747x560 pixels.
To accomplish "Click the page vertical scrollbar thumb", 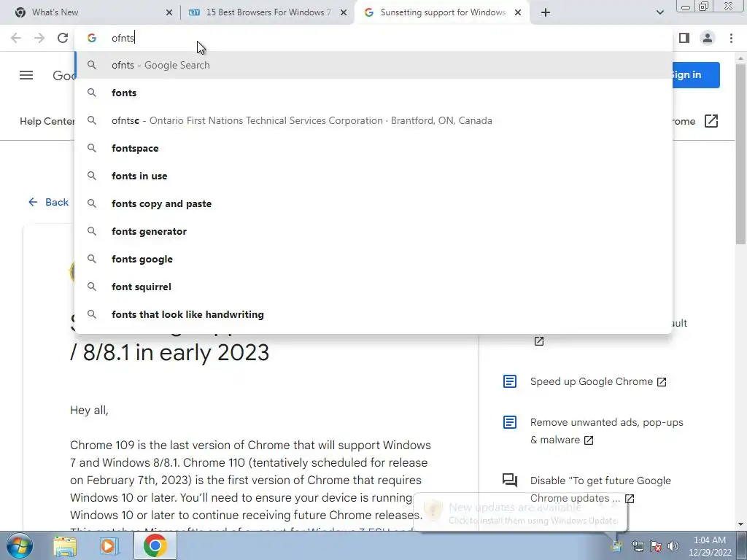I will pyautogui.click(x=740, y=155).
